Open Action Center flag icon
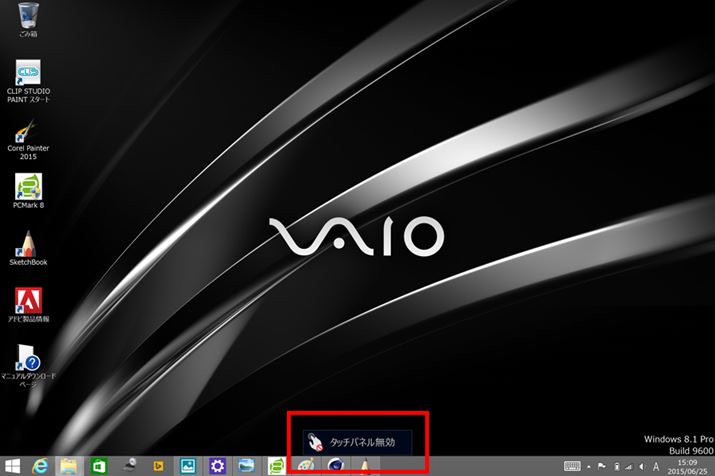The image size is (715, 476). (602, 466)
